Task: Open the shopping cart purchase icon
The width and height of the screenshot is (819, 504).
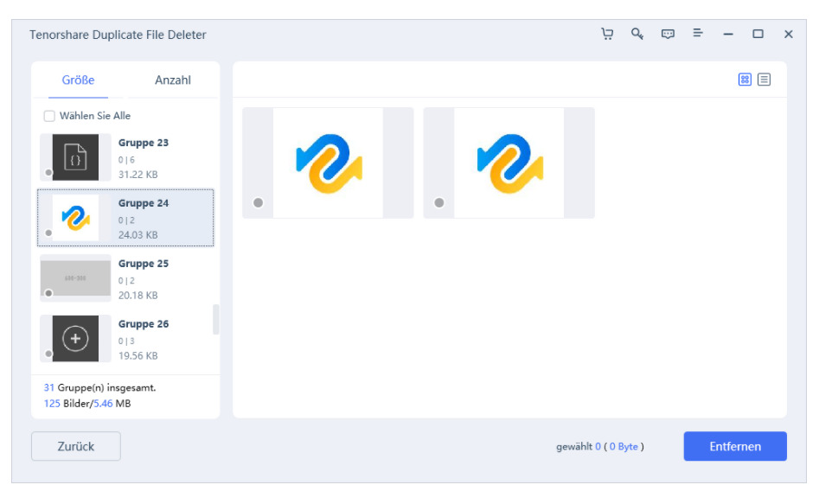Action: pyautogui.click(x=607, y=34)
